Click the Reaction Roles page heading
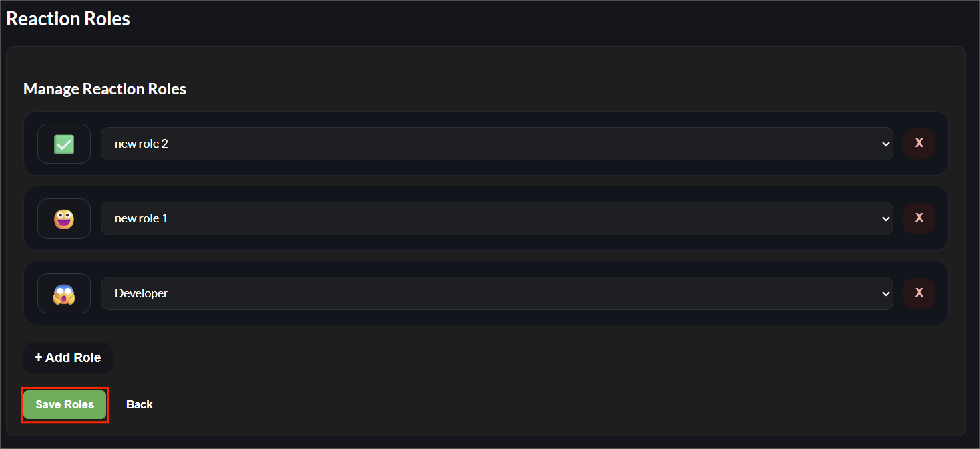The image size is (980, 449). click(x=67, y=18)
